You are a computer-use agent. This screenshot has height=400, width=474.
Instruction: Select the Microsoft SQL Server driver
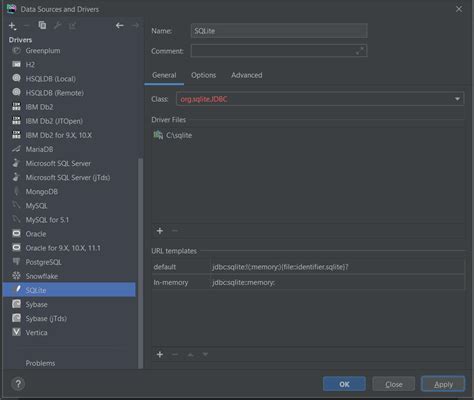(69, 163)
